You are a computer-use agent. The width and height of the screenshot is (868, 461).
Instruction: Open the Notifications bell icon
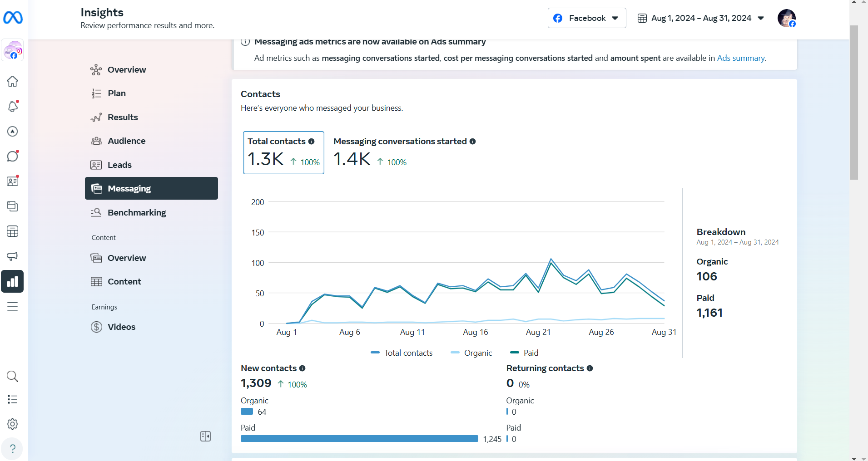tap(13, 106)
